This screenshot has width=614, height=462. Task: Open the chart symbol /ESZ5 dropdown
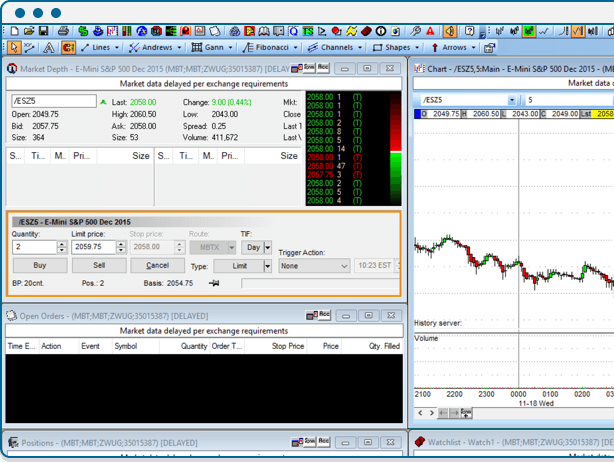512,100
